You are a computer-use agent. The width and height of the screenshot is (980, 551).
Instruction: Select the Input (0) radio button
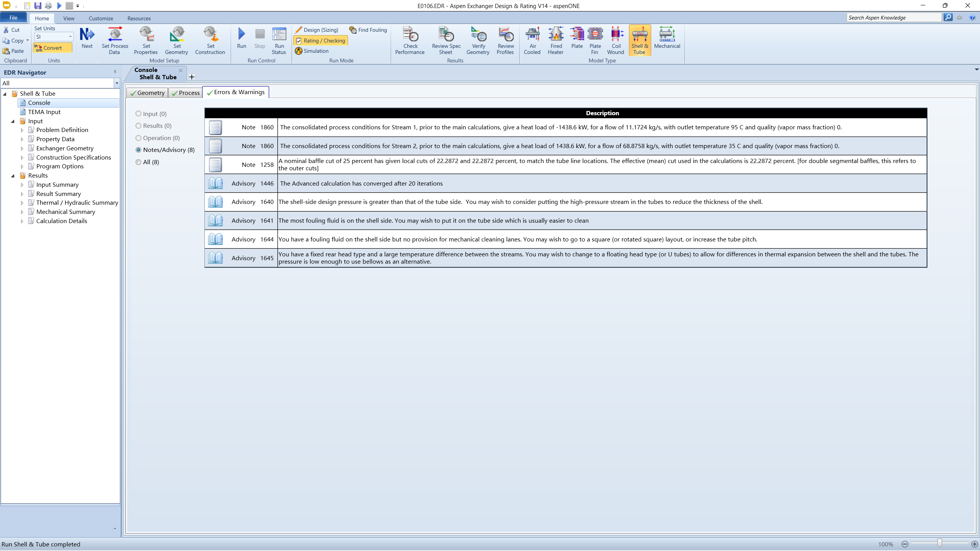(x=139, y=114)
